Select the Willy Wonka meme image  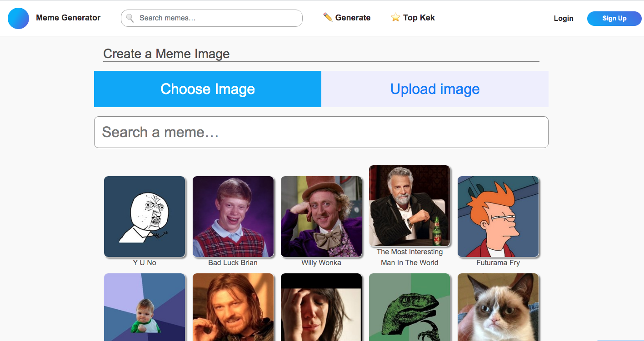coord(321,217)
